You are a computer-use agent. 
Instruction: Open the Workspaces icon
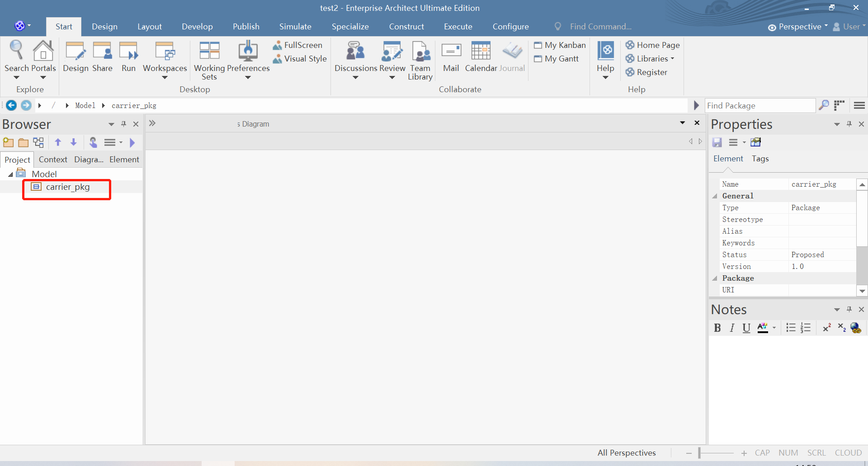coord(165,51)
